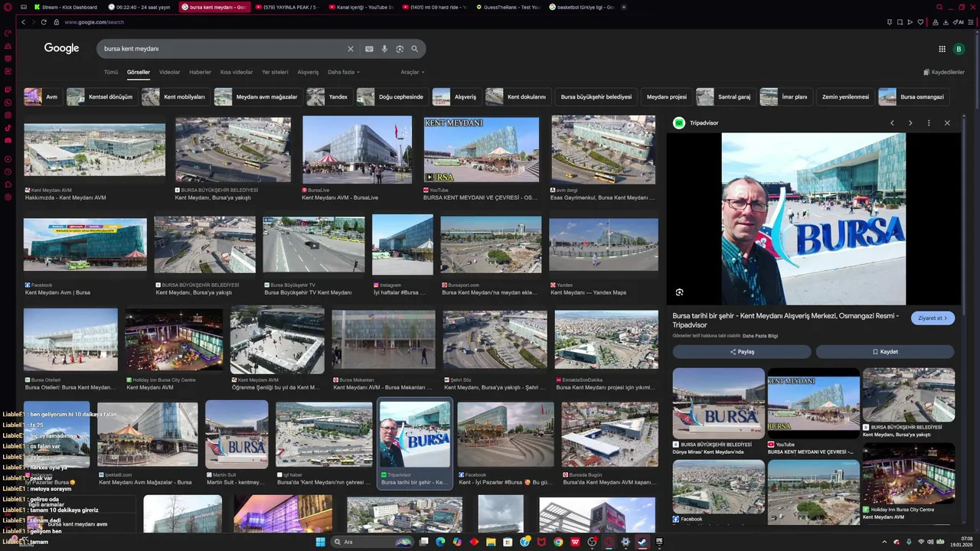Open 'Kent Meydanı — Yandex Maps' image

[x=603, y=245]
